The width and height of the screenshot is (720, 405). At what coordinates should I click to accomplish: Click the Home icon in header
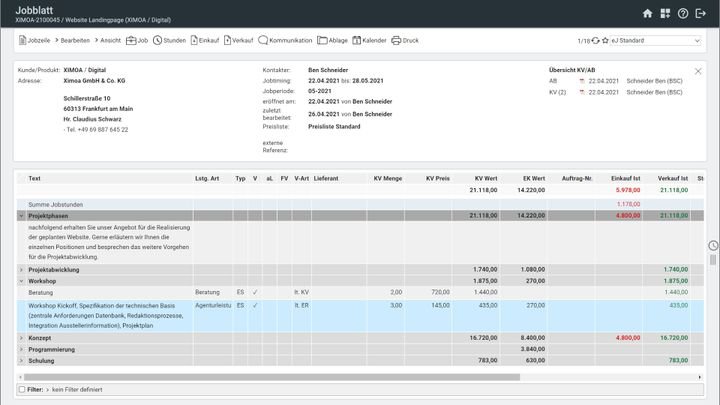click(647, 13)
